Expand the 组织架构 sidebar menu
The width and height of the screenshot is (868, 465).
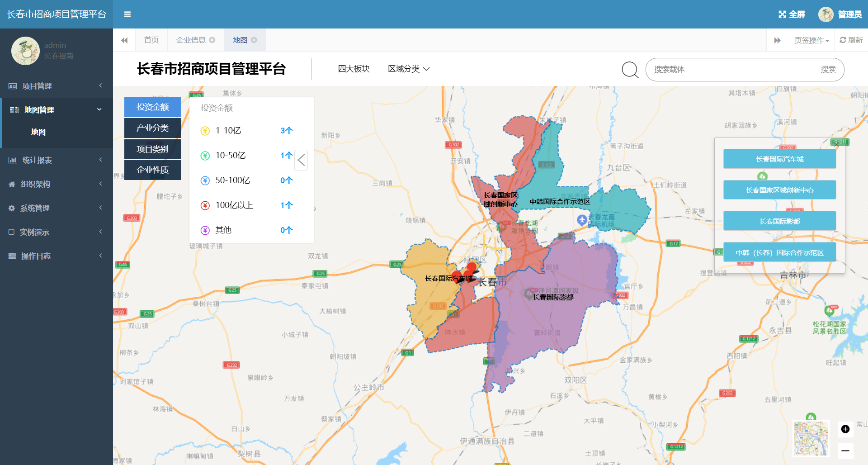[x=100, y=184]
